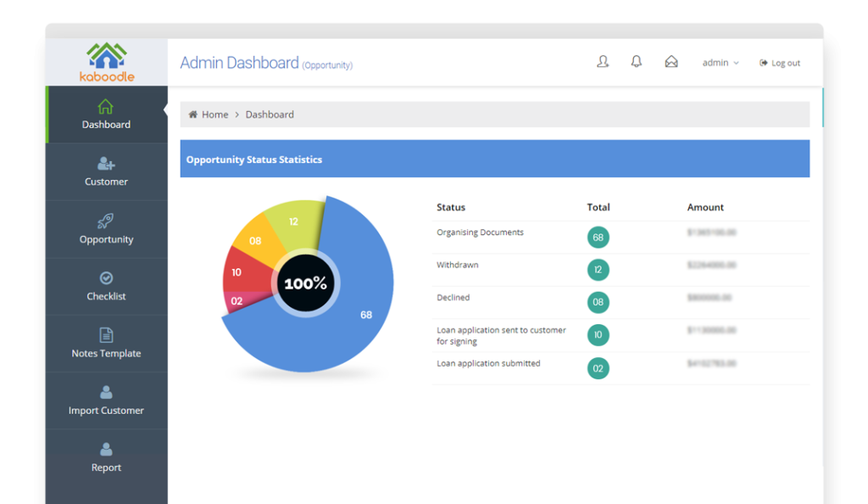Click the Log out link

pos(780,63)
